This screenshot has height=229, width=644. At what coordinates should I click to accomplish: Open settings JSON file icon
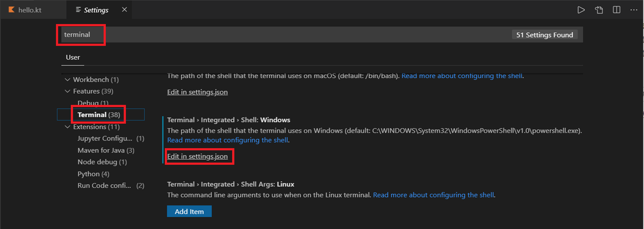click(x=599, y=10)
